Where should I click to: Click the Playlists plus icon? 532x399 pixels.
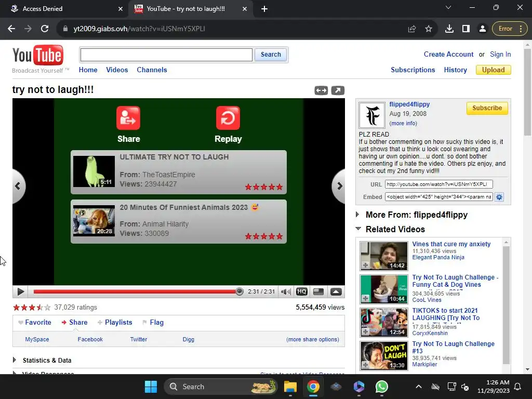[100, 322]
